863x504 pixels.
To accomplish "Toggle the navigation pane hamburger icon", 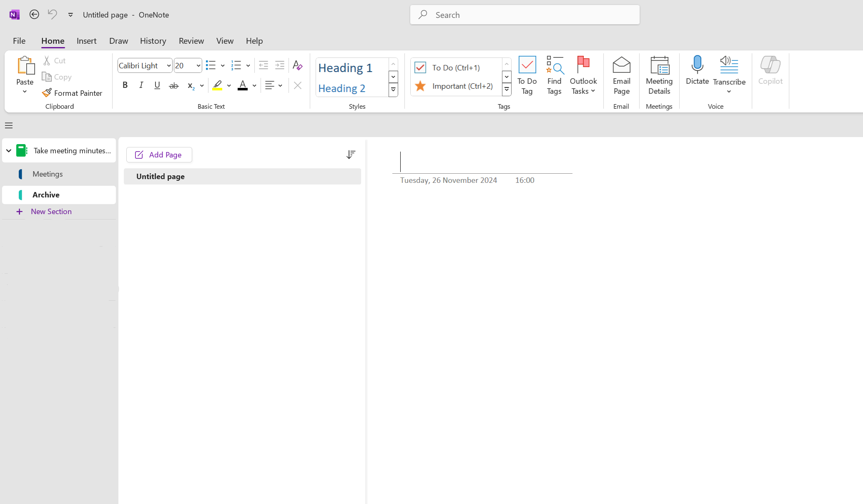I will point(9,125).
